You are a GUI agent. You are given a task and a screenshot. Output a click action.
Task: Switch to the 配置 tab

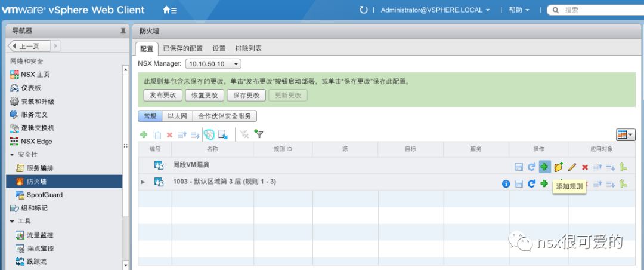coord(147,48)
